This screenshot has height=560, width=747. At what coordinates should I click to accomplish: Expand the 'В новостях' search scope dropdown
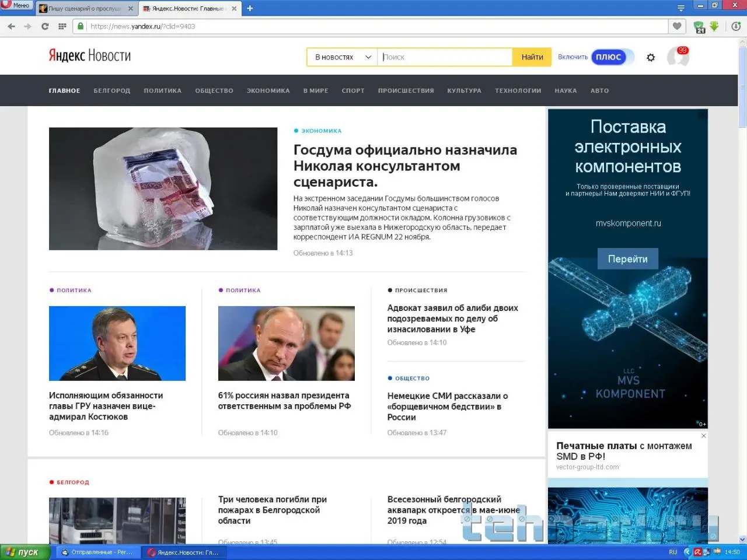(343, 57)
